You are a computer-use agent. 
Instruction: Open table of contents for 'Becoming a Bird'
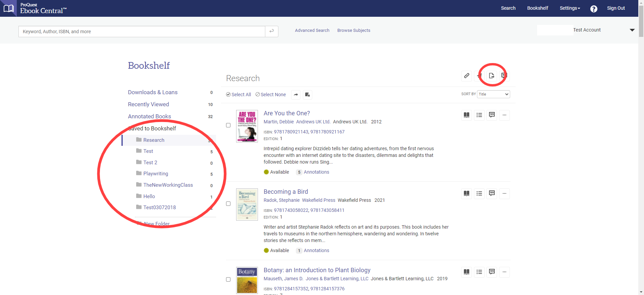click(x=479, y=194)
